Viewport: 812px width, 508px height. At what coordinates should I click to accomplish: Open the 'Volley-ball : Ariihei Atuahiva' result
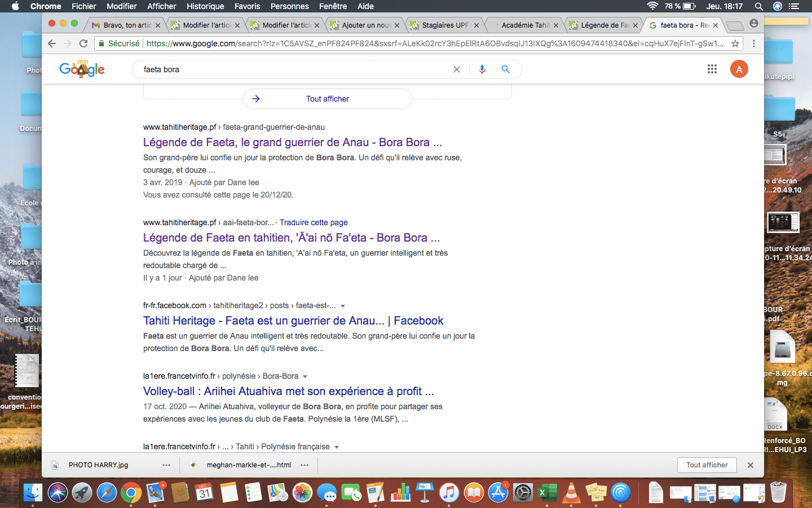pyautogui.click(x=289, y=391)
